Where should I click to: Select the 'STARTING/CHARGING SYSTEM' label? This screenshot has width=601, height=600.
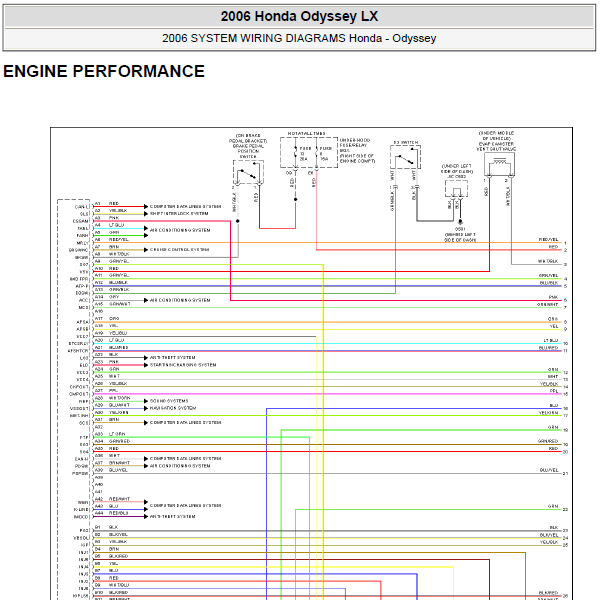(183, 365)
